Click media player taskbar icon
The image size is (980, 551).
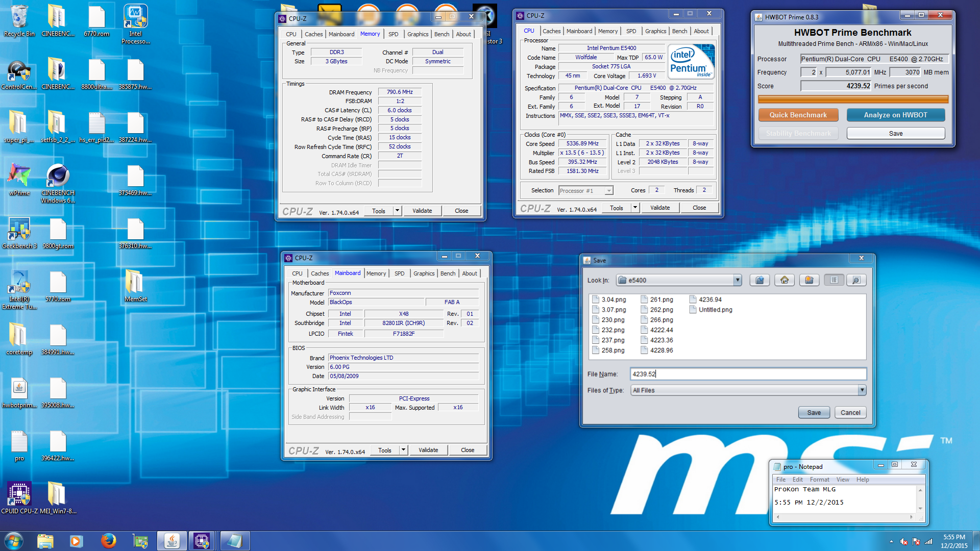pos(76,541)
